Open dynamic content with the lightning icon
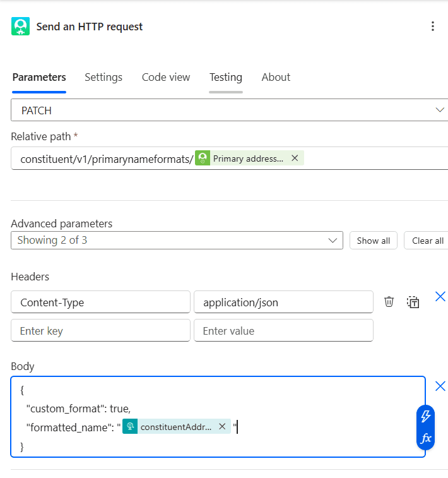448x478 pixels. 425,416
